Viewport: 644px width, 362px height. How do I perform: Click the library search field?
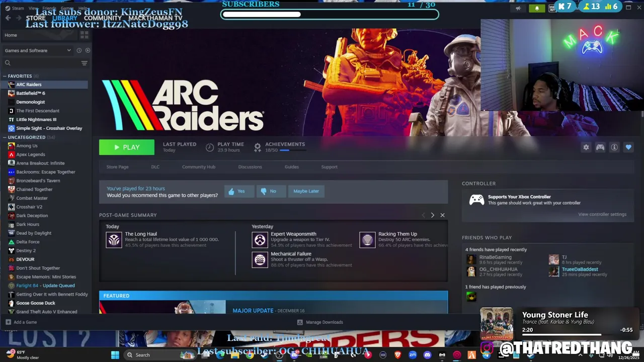point(40,63)
